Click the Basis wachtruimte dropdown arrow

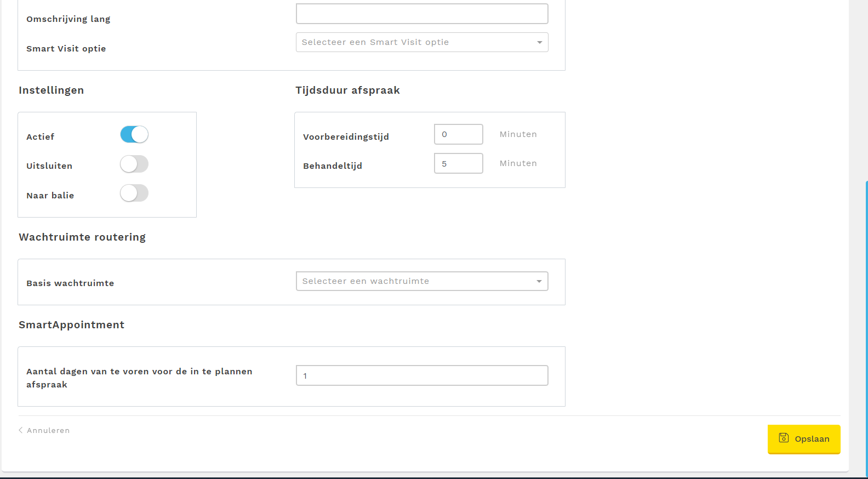point(539,281)
